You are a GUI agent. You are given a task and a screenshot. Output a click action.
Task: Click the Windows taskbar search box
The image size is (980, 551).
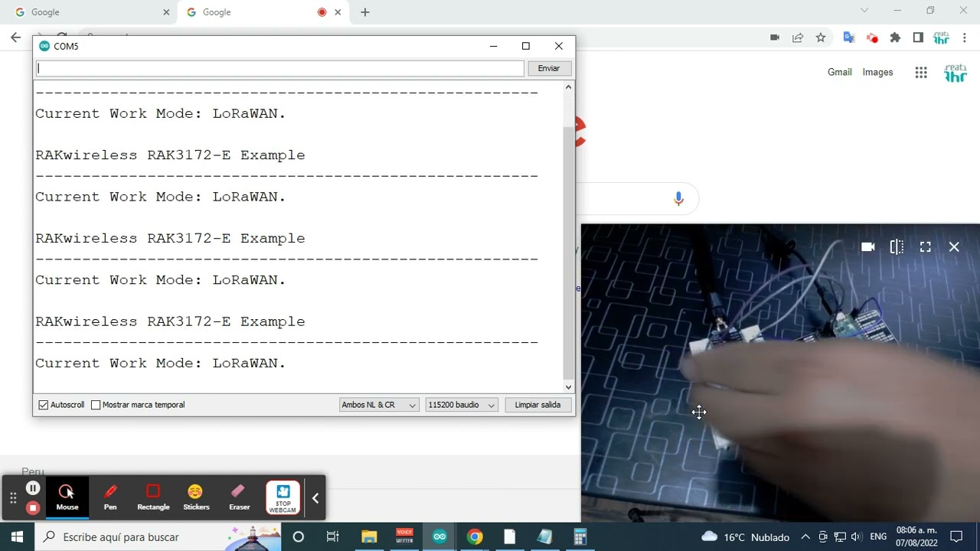coord(158,536)
